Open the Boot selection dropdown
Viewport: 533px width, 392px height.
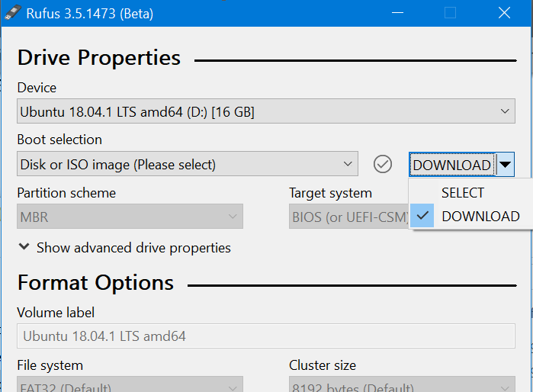(188, 164)
